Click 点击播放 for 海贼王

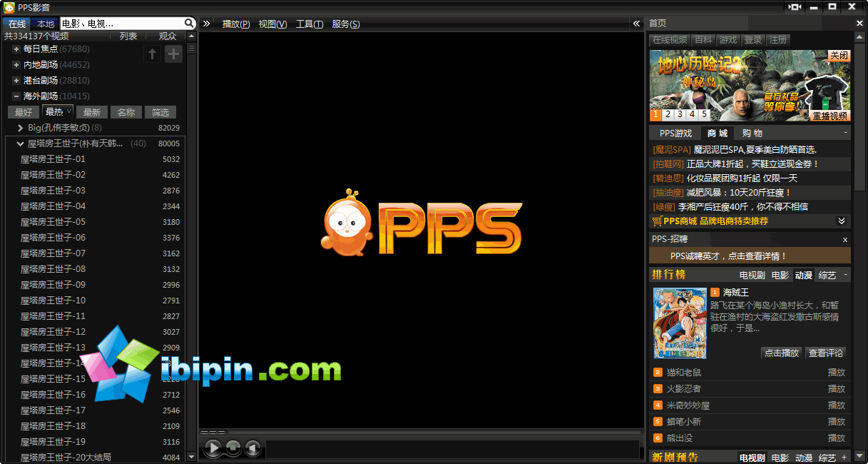782,353
